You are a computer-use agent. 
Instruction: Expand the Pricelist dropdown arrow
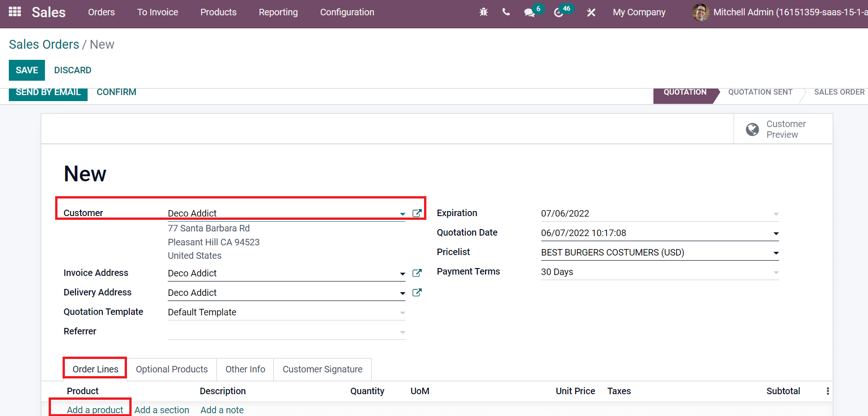click(776, 253)
